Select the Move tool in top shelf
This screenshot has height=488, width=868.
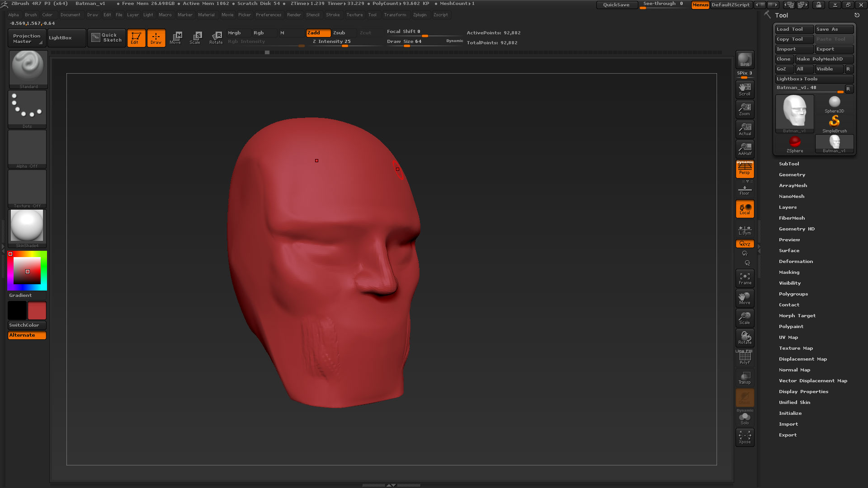175,38
